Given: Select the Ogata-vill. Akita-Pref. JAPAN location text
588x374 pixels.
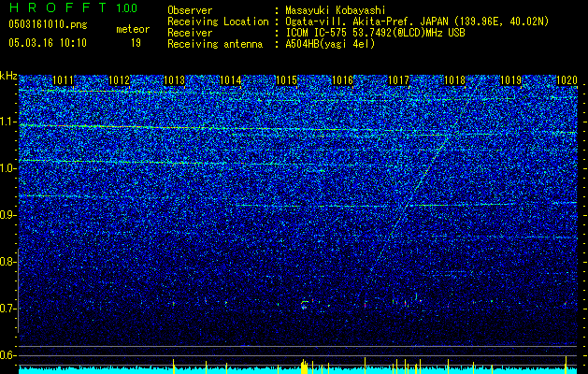Looking at the screenshot, I should pyautogui.click(x=417, y=22).
